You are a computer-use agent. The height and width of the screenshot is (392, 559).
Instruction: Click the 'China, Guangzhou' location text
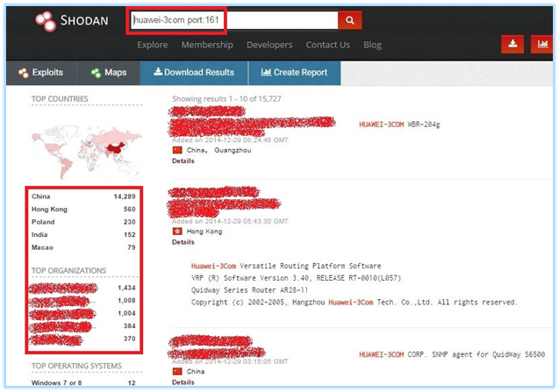(219, 150)
